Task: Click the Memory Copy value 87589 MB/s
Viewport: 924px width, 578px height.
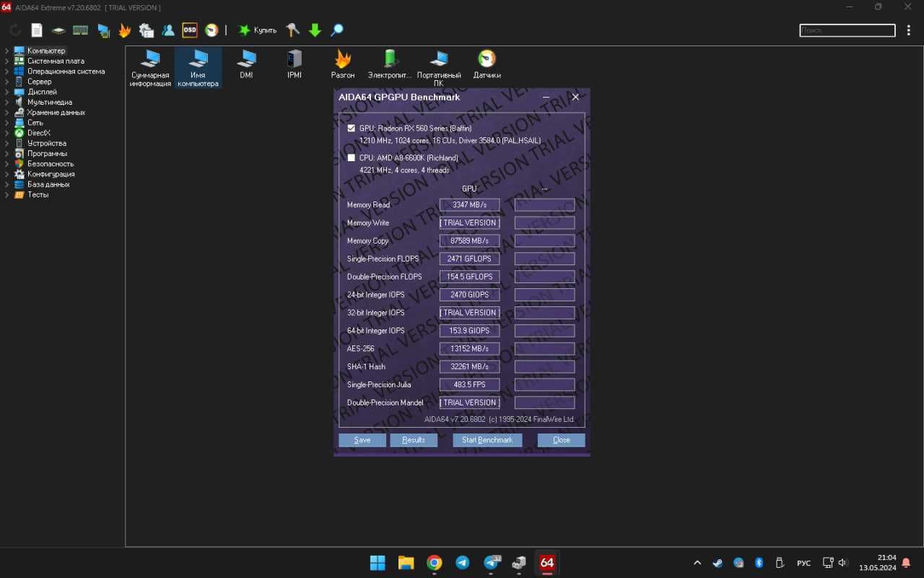Action: point(469,241)
